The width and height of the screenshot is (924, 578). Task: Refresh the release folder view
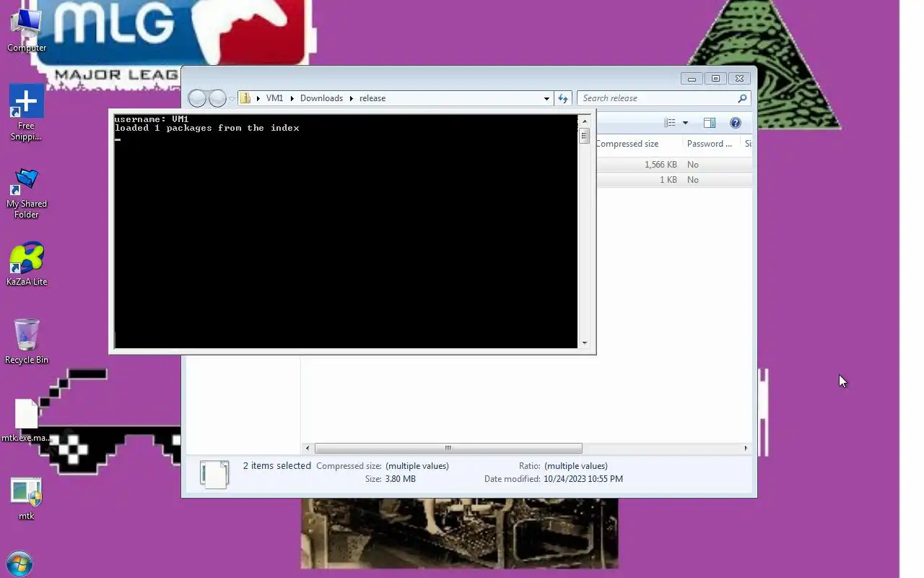click(563, 98)
